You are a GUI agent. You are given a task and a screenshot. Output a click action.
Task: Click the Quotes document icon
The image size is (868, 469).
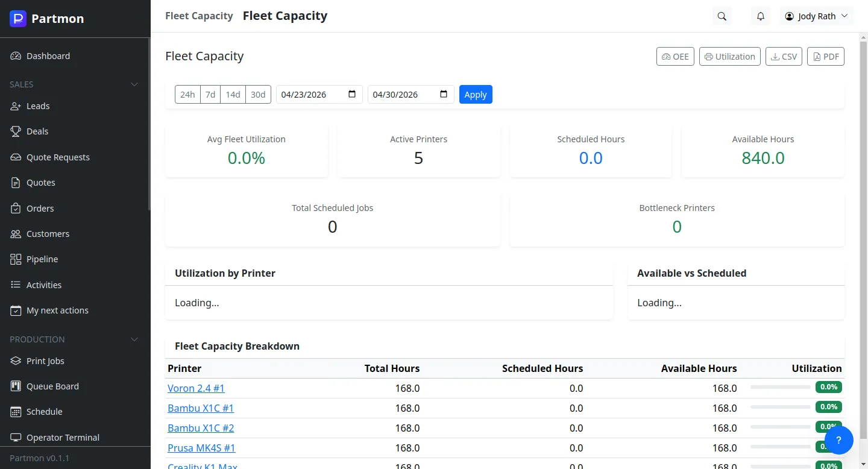pos(16,183)
